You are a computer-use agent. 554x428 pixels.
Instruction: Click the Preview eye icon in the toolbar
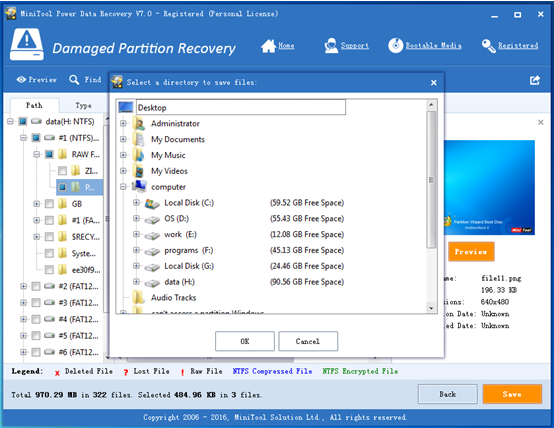pos(21,80)
